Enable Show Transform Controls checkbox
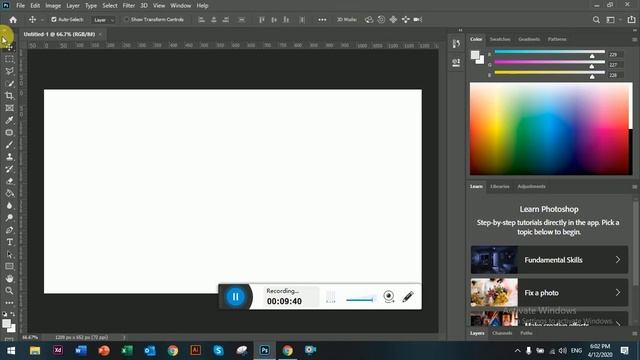Screen dimensions: 640x360 point(126,20)
